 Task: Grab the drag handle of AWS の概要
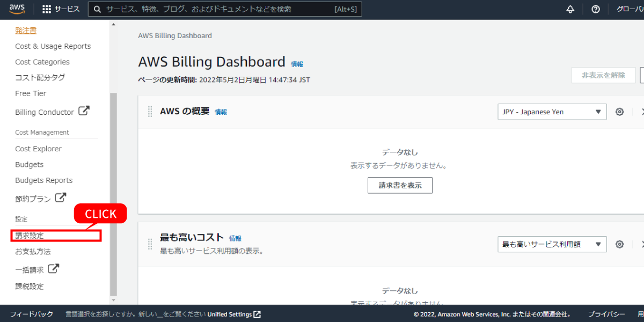(150, 112)
